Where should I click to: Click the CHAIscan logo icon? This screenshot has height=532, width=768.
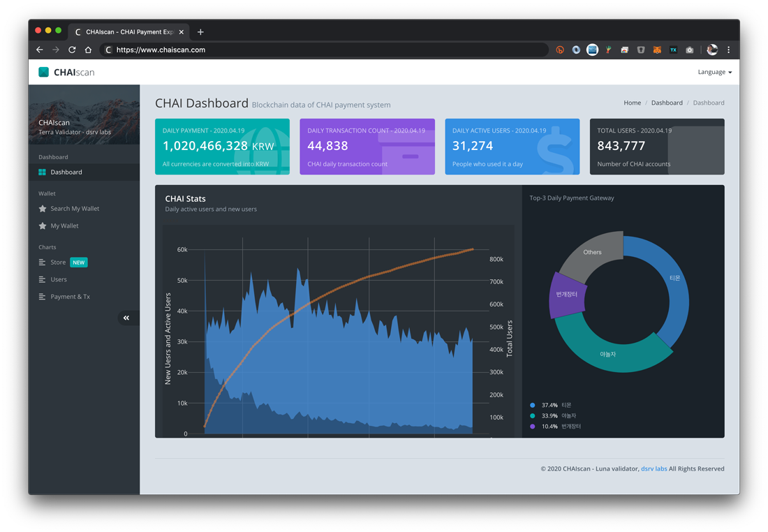[x=43, y=72]
